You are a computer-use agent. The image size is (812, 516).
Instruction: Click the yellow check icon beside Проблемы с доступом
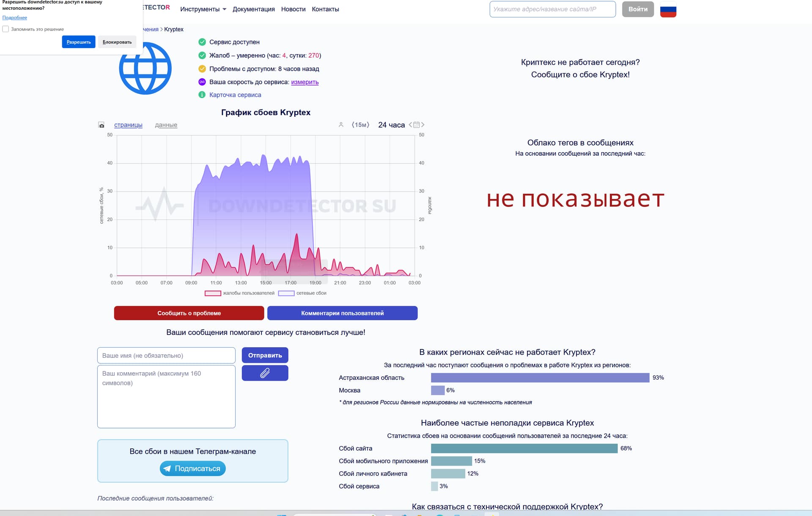(202, 69)
